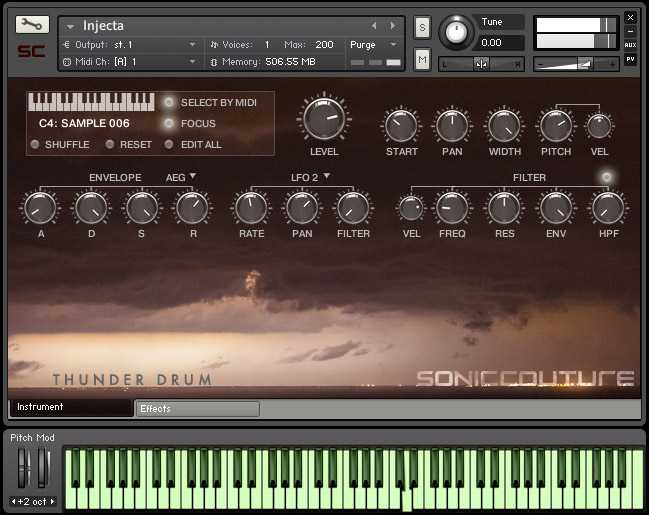Click the RESET button
Viewport: 649px width, 515px height.
110,144
